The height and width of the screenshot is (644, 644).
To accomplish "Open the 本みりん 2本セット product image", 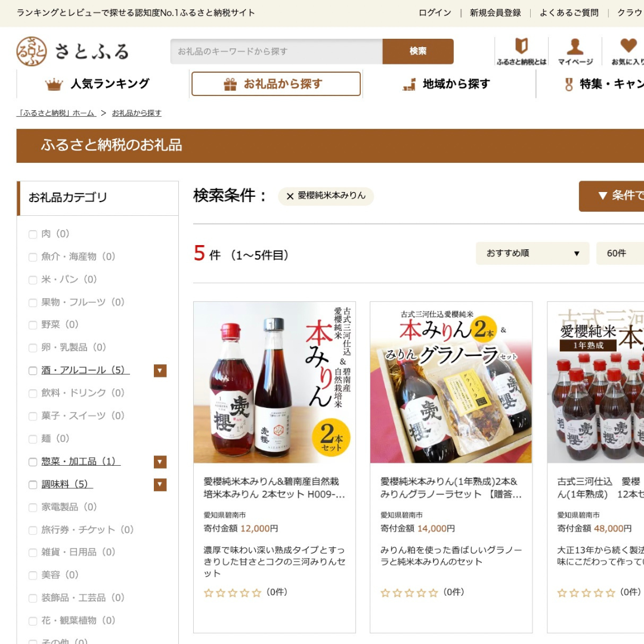I will point(274,382).
